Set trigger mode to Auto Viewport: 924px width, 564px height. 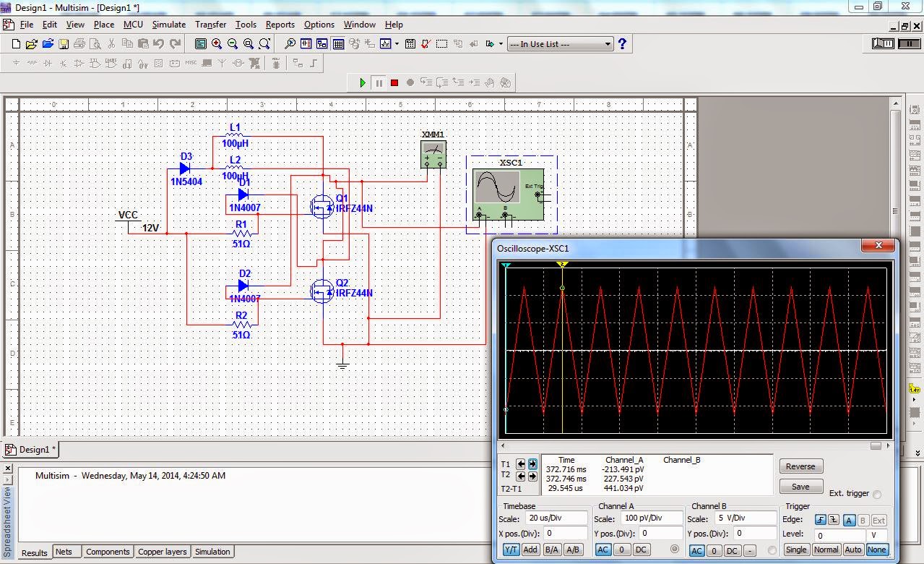coord(853,550)
